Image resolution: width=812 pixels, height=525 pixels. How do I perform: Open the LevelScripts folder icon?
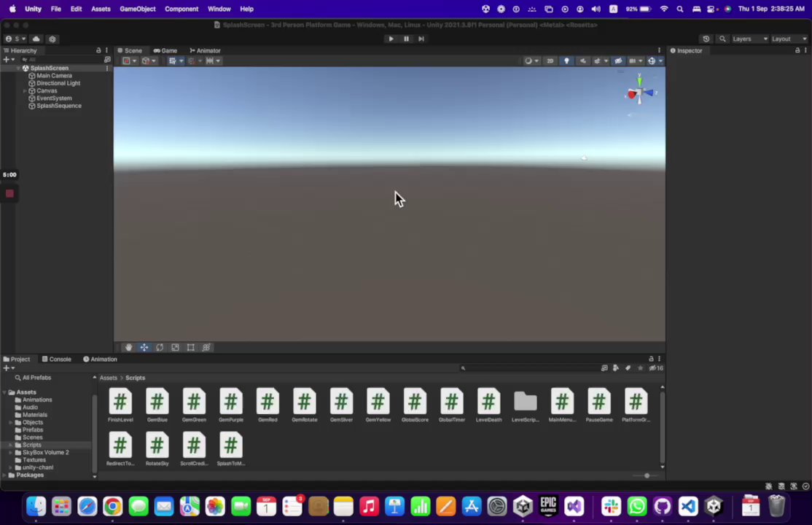click(x=525, y=401)
